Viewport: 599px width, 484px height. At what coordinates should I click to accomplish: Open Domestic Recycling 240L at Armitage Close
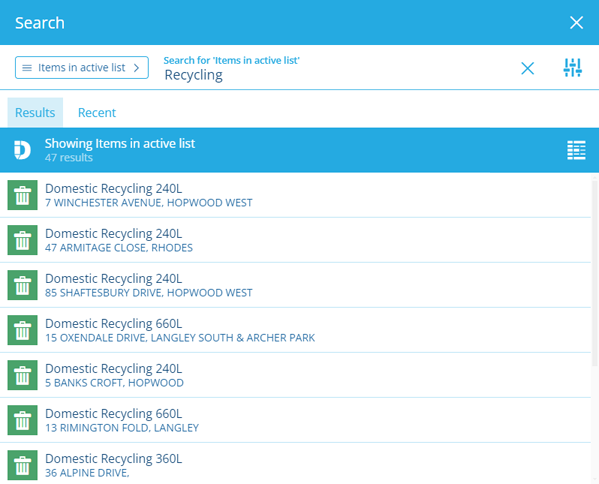295,240
